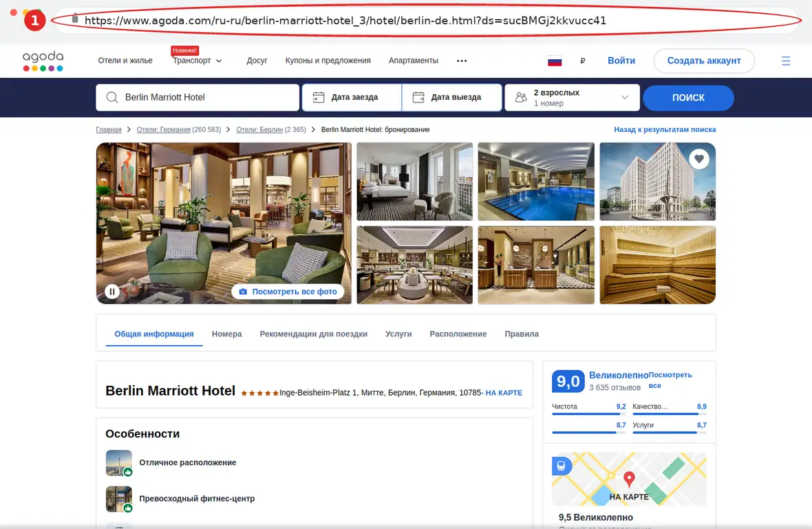Click the guests people icon

click(x=521, y=97)
